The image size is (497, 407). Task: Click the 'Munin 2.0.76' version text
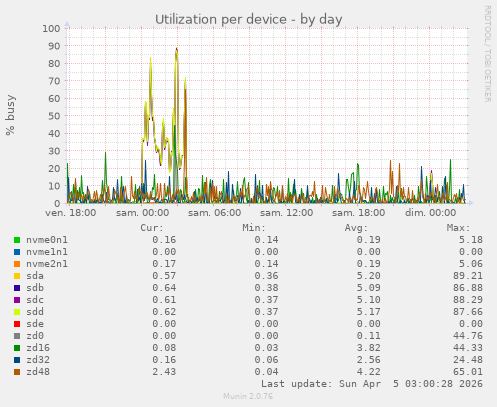[x=248, y=396]
